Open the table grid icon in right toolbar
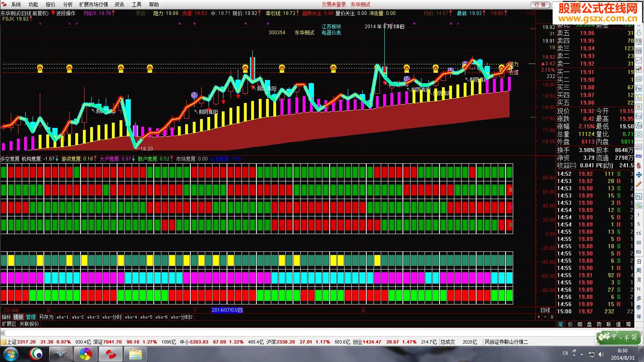Image resolution: width=644 pixels, height=362 pixels. 639,51
